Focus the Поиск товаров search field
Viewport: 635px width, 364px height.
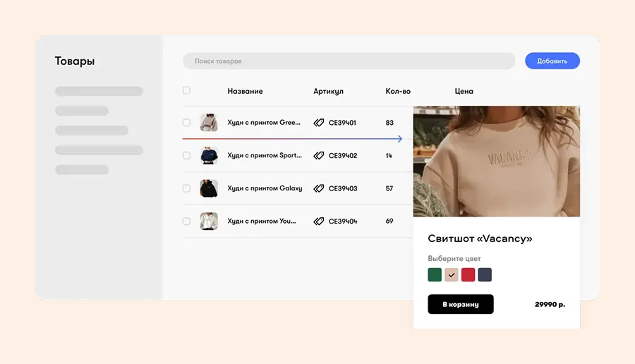[349, 61]
